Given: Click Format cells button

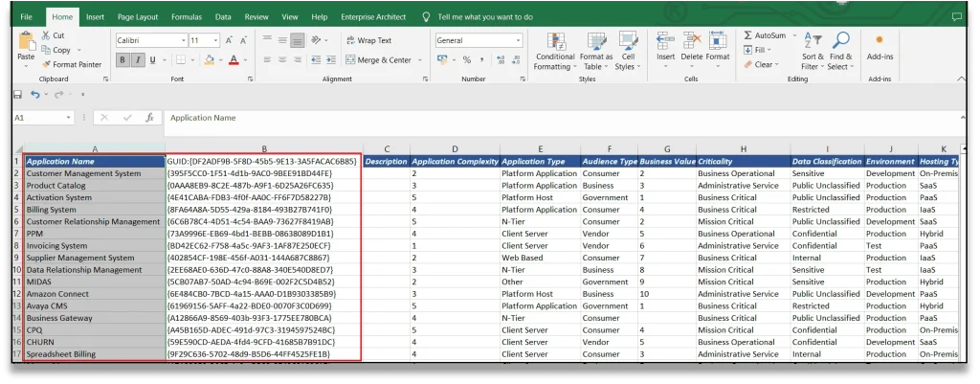Looking at the screenshot, I should point(718,49).
